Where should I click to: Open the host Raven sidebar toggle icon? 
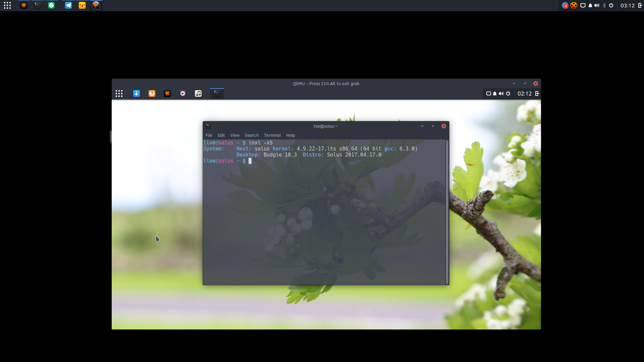tap(640, 5)
